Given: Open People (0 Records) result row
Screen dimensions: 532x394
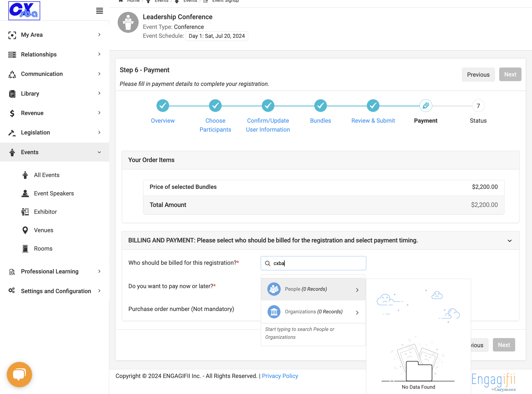Looking at the screenshot, I should (313, 289).
